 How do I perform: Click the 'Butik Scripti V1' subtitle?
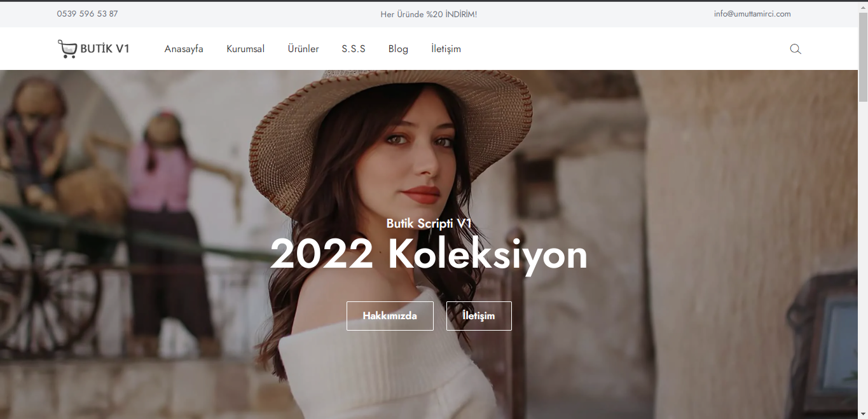point(429,223)
